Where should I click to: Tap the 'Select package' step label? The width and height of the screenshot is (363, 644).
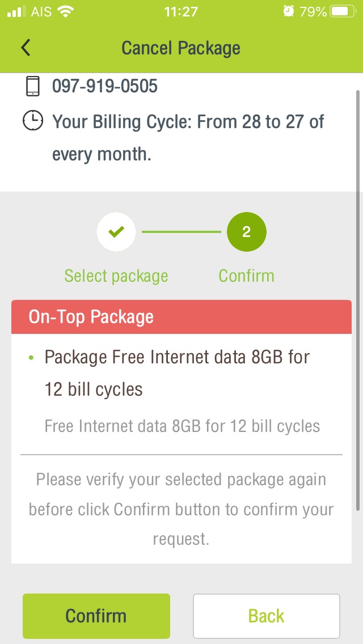(x=116, y=276)
